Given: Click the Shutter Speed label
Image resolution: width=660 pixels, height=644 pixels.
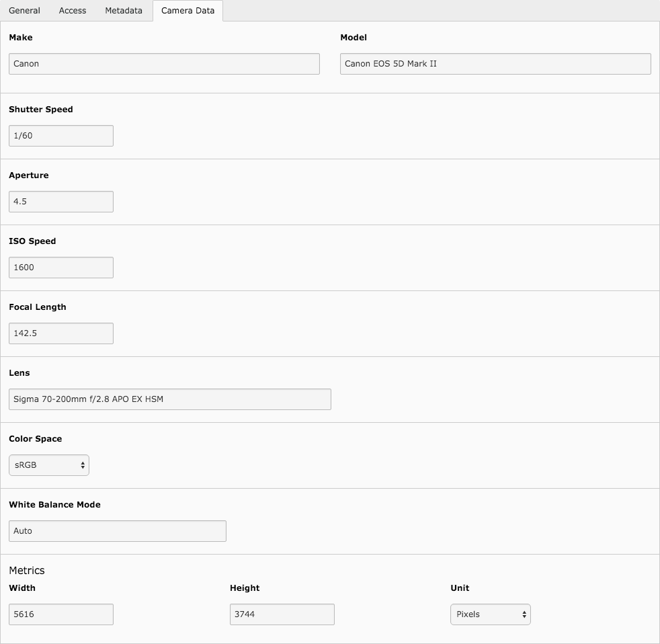Looking at the screenshot, I should (41, 109).
